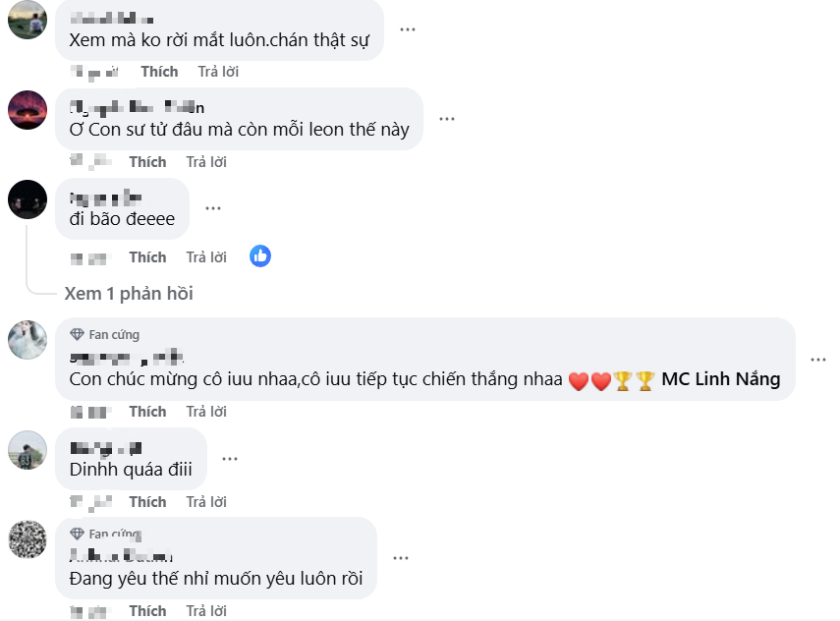Click Trả lời under "Đang yêu thế nhỉ"
This screenshot has height=621, width=840.
pos(206,611)
